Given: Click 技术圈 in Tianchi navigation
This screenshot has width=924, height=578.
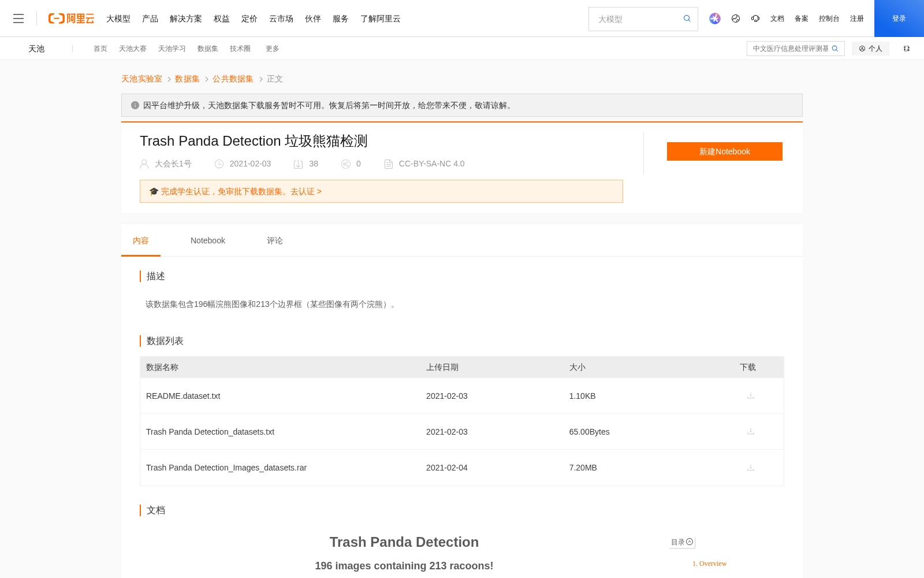Looking at the screenshot, I should click(x=240, y=49).
